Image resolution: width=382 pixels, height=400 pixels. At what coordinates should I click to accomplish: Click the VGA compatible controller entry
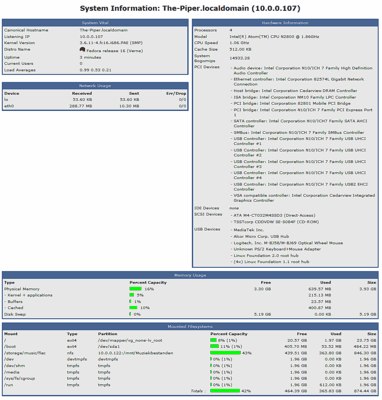[x=304, y=198]
